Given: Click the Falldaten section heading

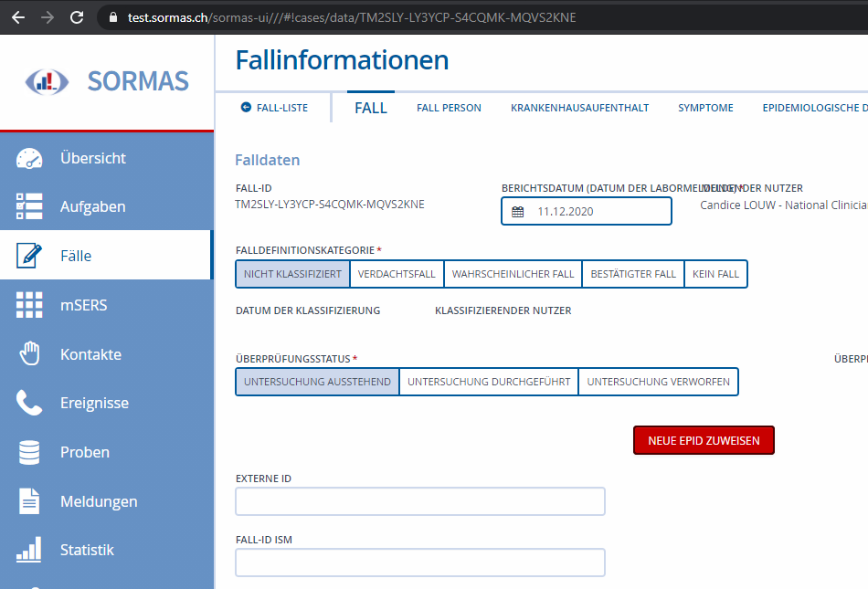Looking at the screenshot, I should (268, 161).
